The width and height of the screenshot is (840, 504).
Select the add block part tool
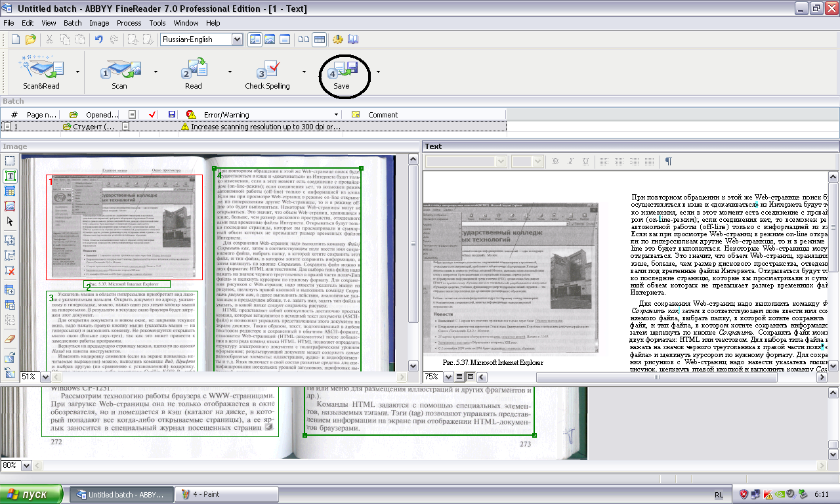(x=10, y=240)
